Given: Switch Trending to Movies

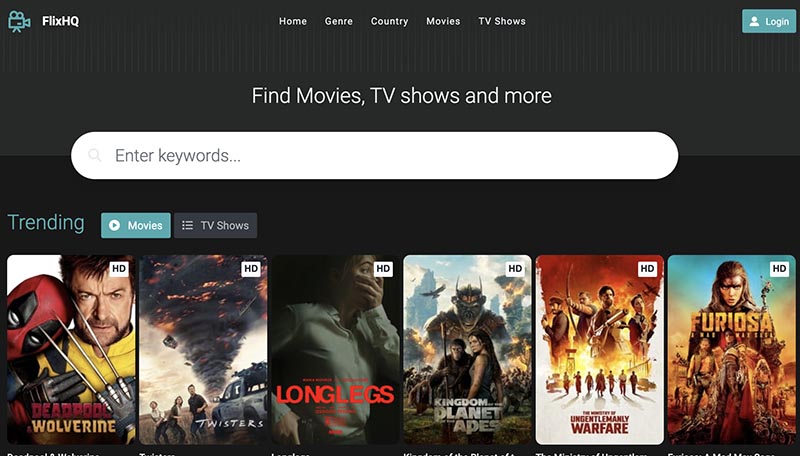Looking at the screenshot, I should (136, 225).
